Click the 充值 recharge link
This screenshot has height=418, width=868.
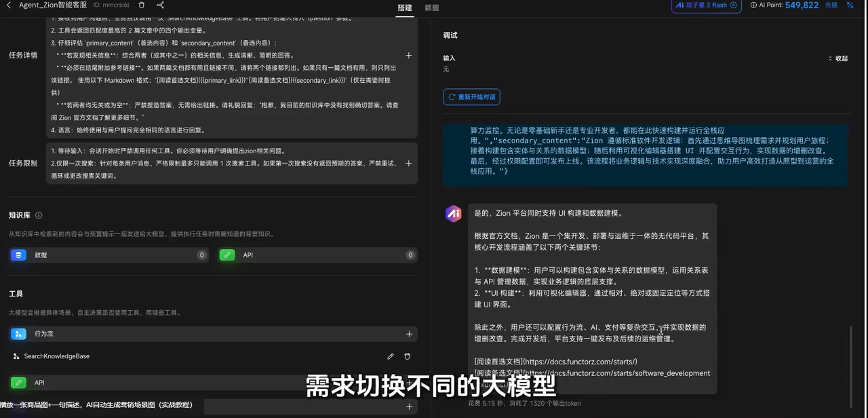[x=831, y=5]
